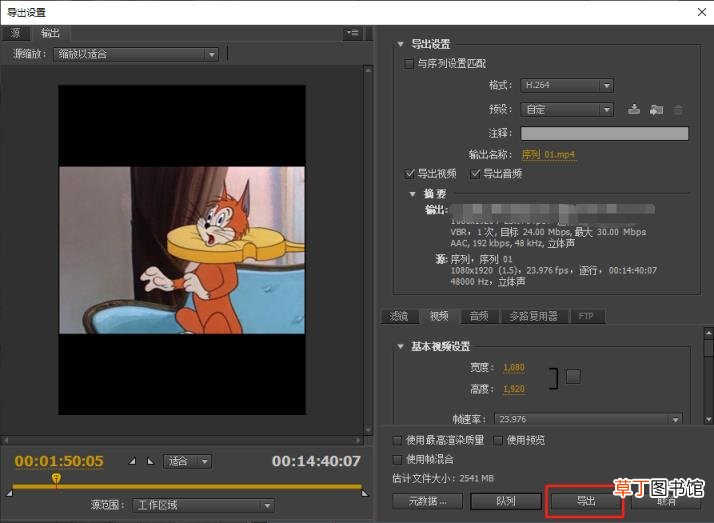Switch to the 多路复用器 tab
This screenshot has height=523, width=714.
[534, 316]
